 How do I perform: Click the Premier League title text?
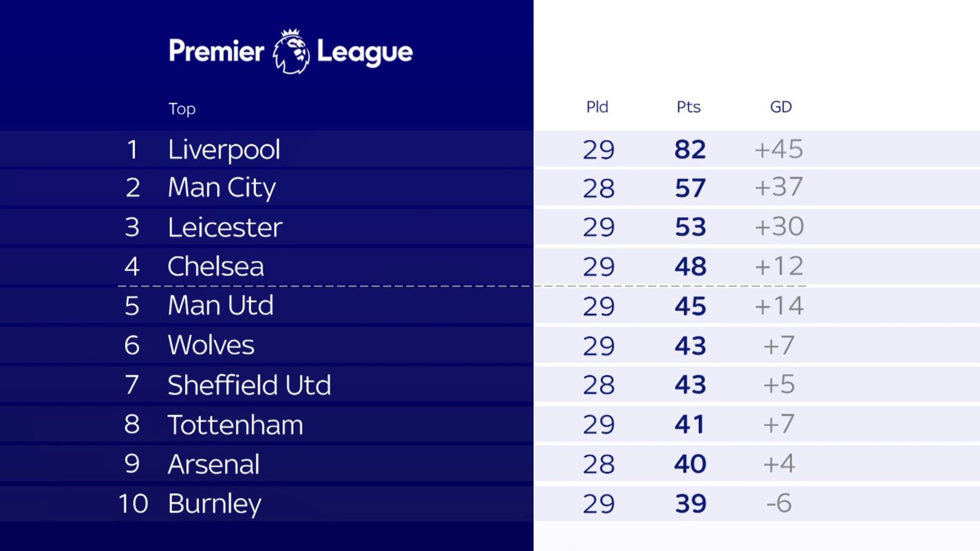(x=290, y=52)
